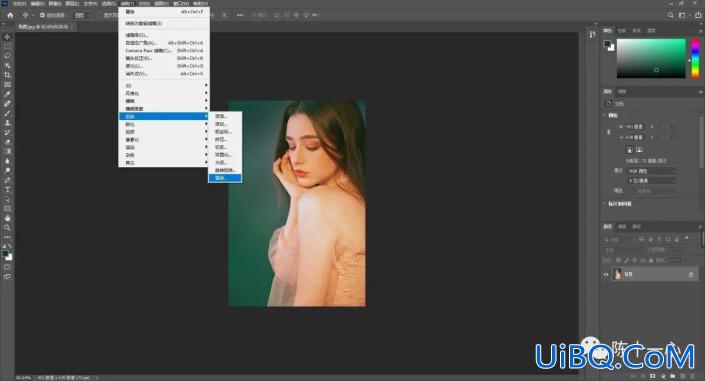Open the layer filter kind dropdown

(619, 239)
